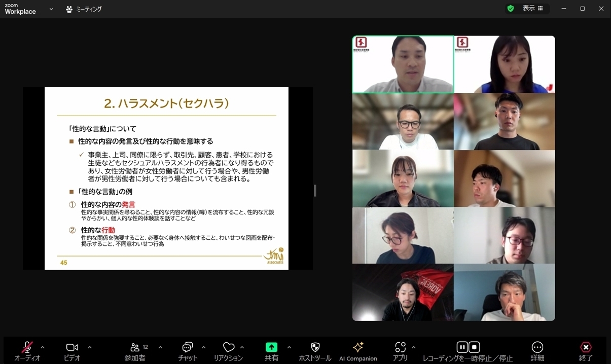Screen dimensions: 611x364
Task: Click the Zoom Workplace logo
Action: pyautogui.click(x=20, y=9)
